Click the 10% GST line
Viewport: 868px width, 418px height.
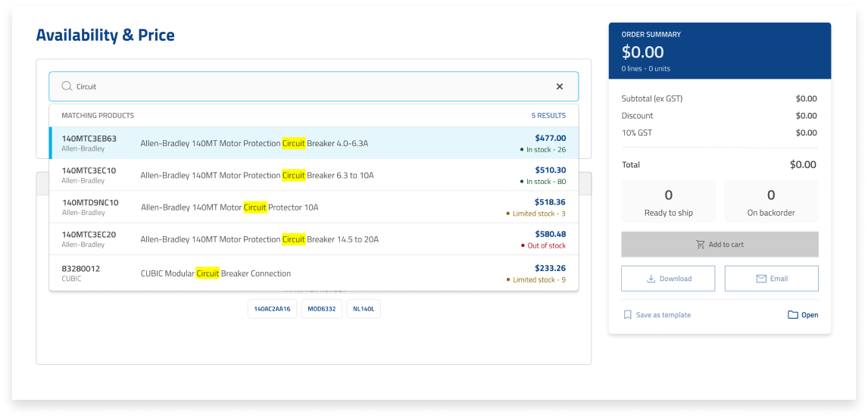(x=720, y=133)
